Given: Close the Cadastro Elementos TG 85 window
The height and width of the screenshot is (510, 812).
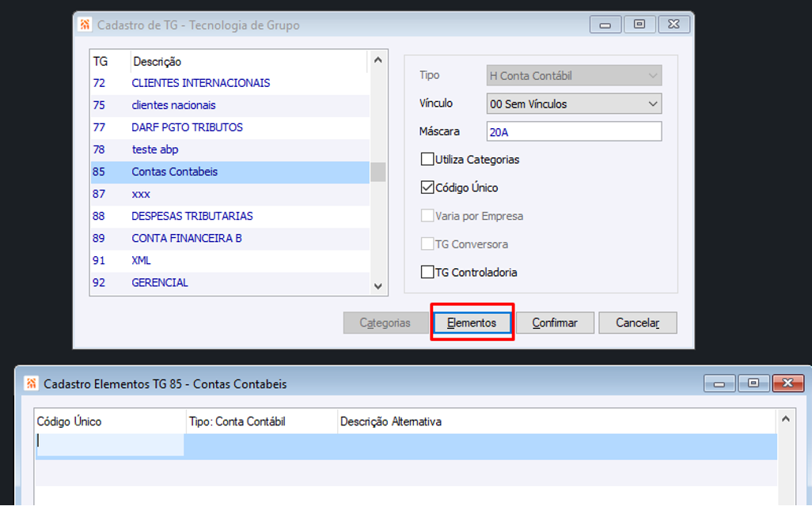Looking at the screenshot, I should point(787,383).
